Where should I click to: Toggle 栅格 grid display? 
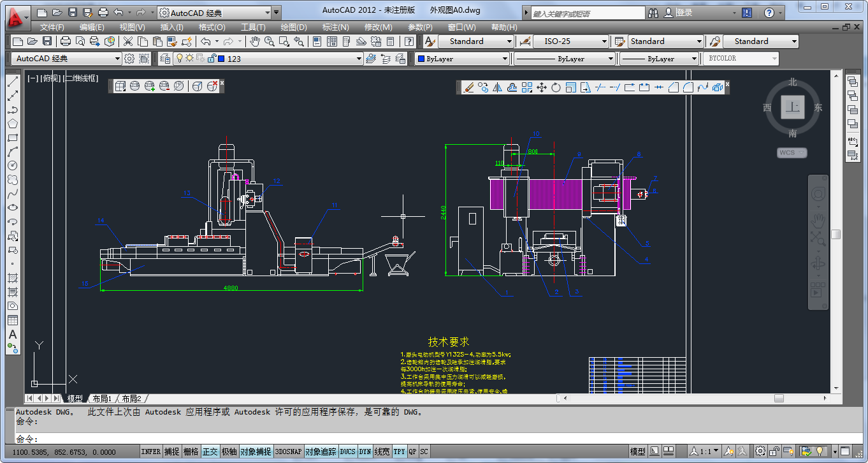click(191, 452)
